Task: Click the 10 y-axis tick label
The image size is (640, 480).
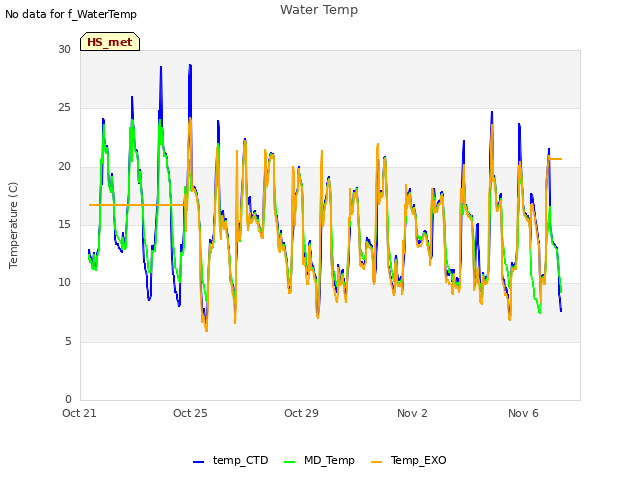Action: point(64,282)
